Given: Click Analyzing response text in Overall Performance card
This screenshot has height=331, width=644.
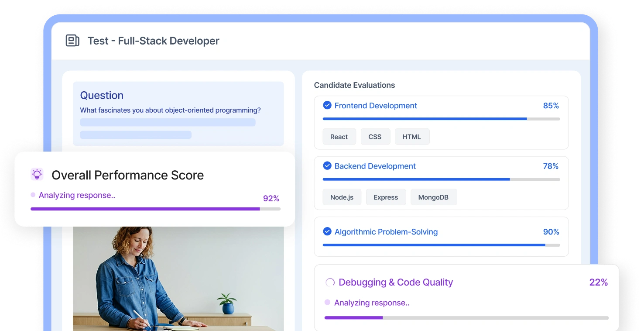Looking at the screenshot, I should pyautogui.click(x=77, y=195).
